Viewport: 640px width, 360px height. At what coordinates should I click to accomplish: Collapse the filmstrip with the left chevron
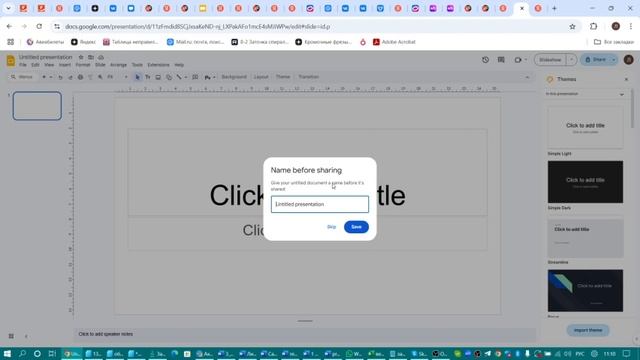pyautogui.click(x=26, y=336)
